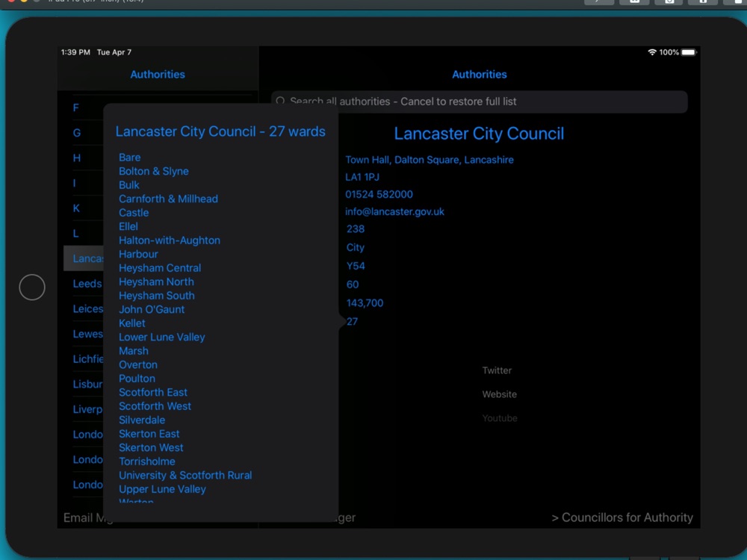Screen dimensions: 747x560
Task: Click the Email button at bottom left
Action: pyautogui.click(x=84, y=517)
